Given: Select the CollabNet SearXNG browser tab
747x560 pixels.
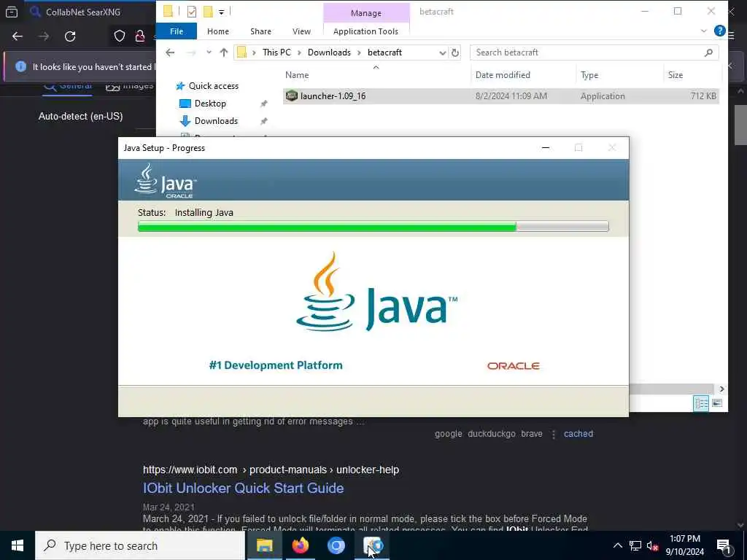Looking at the screenshot, I should pyautogui.click(x=83, y=12).
